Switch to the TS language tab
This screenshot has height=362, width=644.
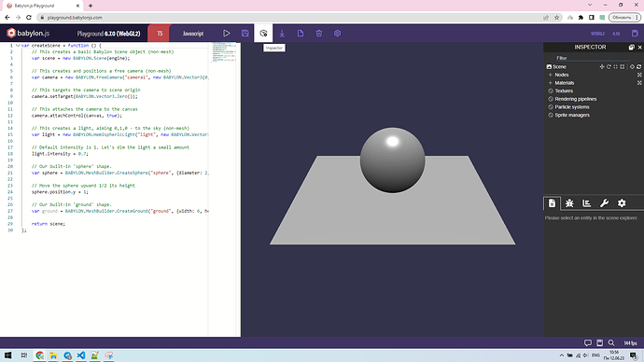[x=160, y=34]
